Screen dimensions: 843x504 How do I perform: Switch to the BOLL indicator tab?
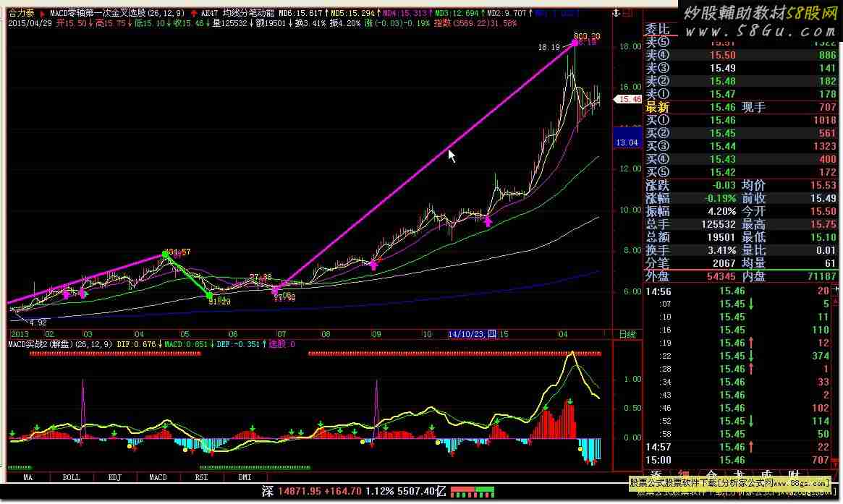pyautogui.click(x=72, y=477)
